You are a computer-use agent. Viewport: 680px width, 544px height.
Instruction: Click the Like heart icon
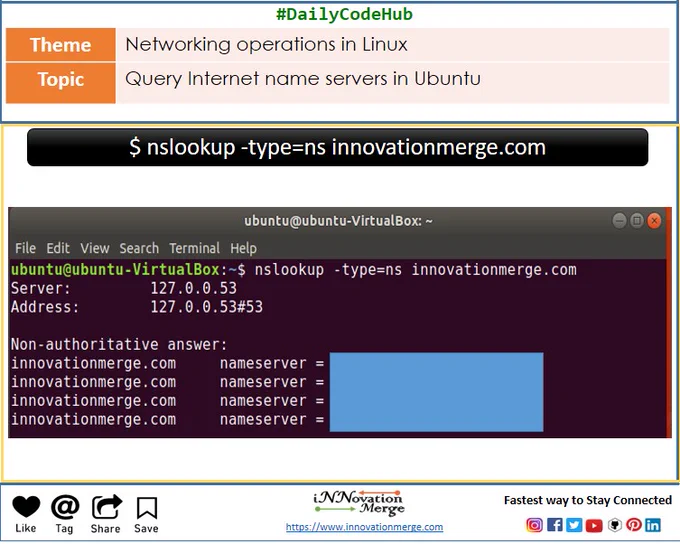pyautogui.click(x=26, y=507)
